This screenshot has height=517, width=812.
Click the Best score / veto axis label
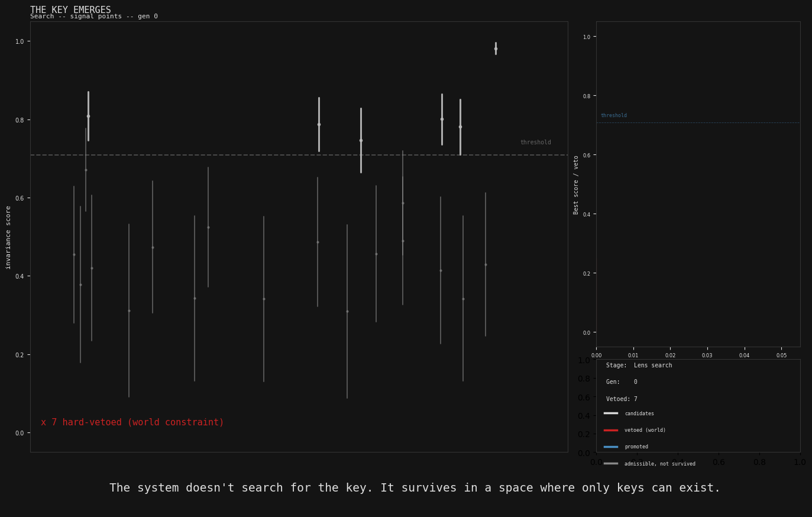pos(577,185)
